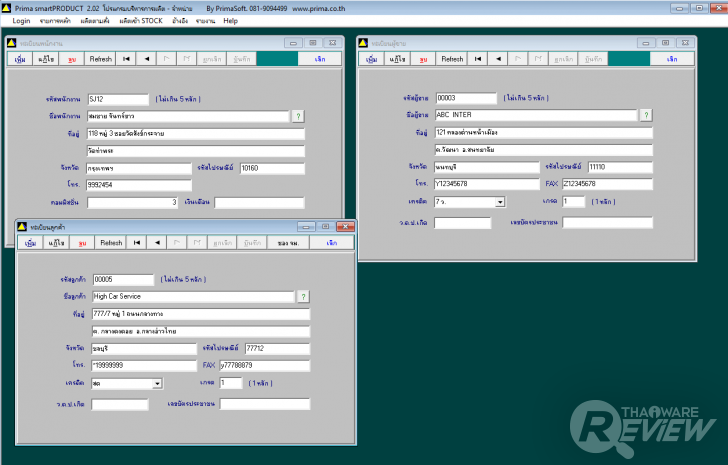Screen dimensions: 728x465
Task: Click next-record arrow in employee window
Action: 167,59
